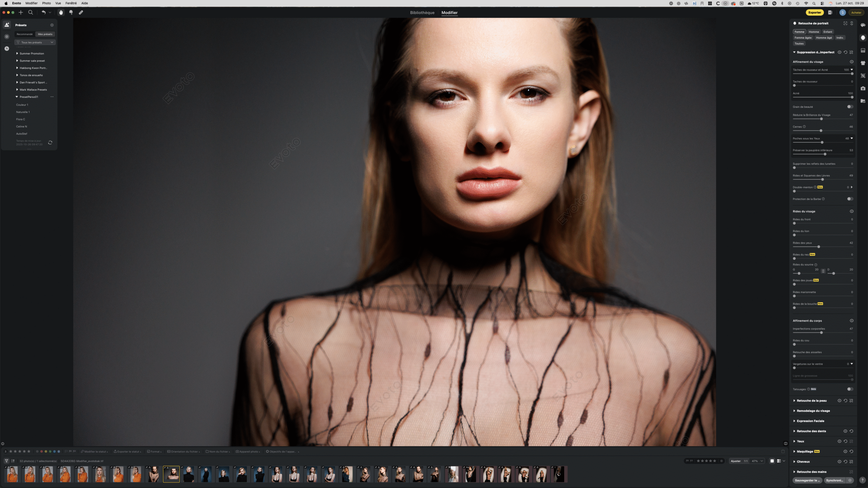Click the before/after compare view icon
Viewport: 868px width, 488px height.
click(x=779, y=461)
